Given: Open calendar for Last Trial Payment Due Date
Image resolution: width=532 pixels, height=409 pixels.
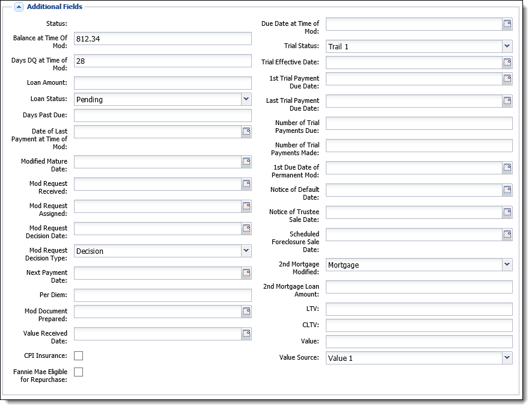Looking at the screenshot, I should tap(507, 101).
